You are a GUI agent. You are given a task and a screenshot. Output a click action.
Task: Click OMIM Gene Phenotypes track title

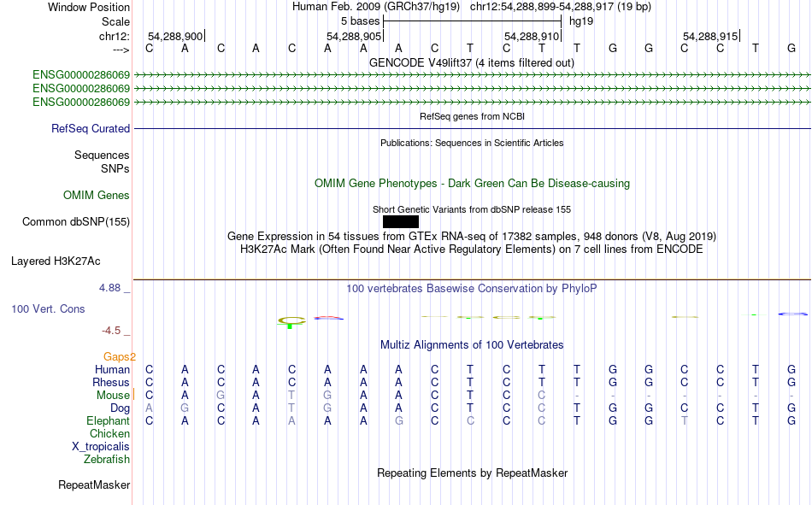click(473, 184)
